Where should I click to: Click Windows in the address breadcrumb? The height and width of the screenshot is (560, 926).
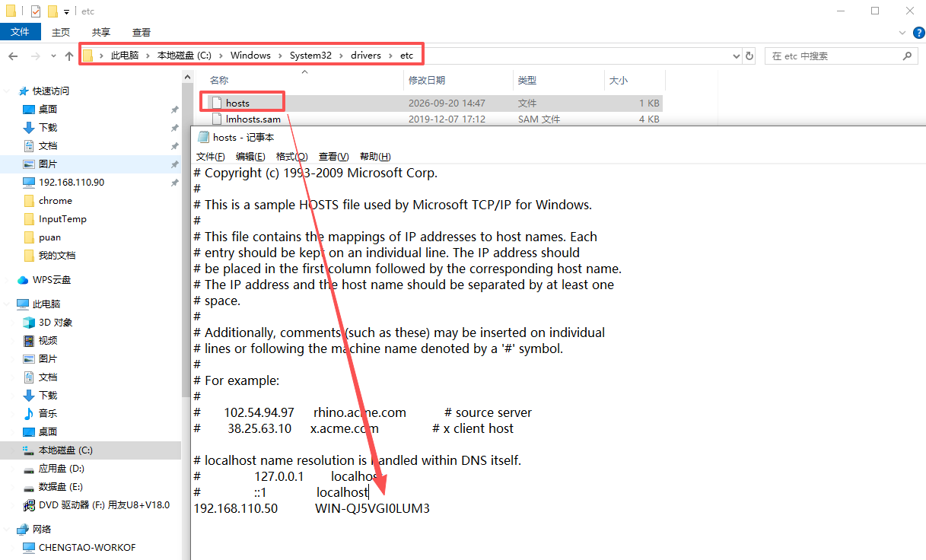pos(250,56)
